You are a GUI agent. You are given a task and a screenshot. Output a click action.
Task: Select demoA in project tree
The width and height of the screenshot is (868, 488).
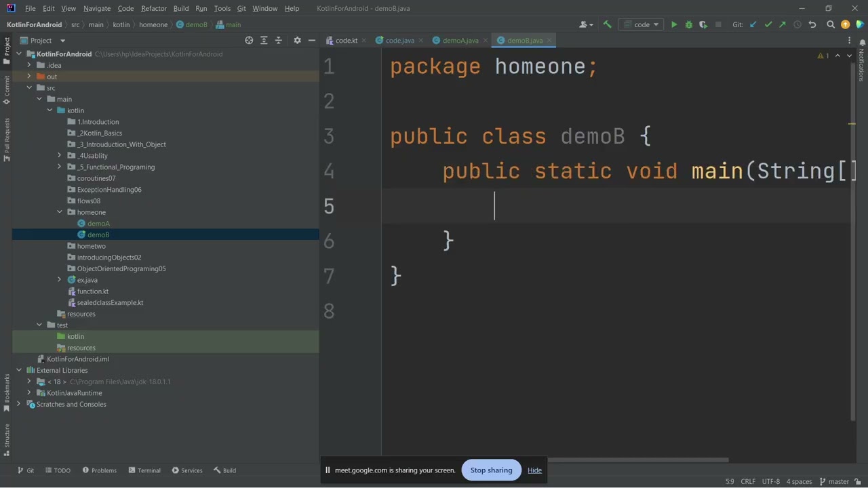click(x=98, y=224)
